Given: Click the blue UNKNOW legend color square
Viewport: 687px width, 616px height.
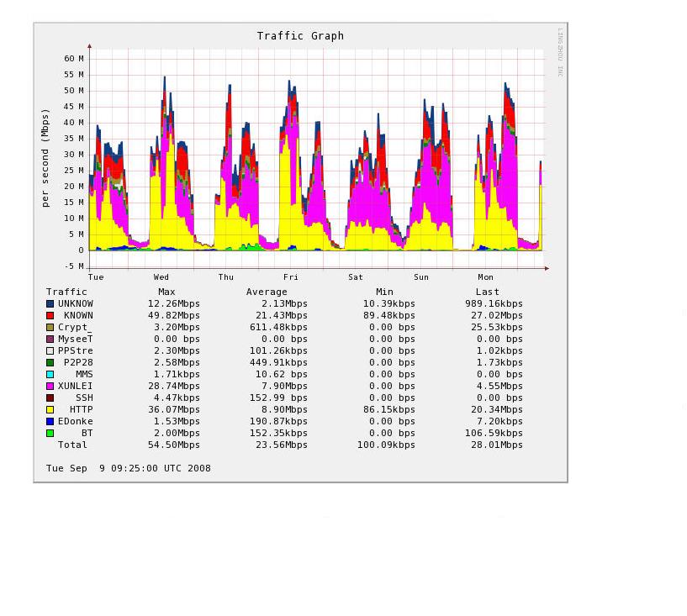Looking at the screenshot, I should tap(50, 304).
